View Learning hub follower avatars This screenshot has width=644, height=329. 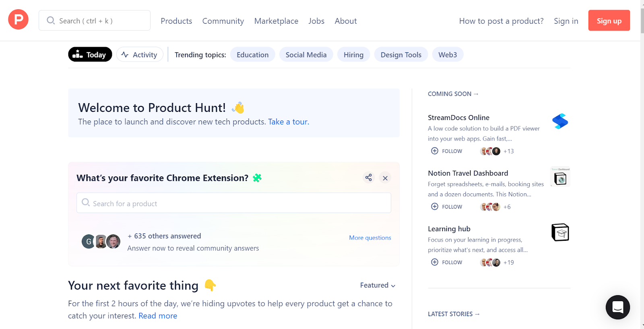tap(490, 262)
